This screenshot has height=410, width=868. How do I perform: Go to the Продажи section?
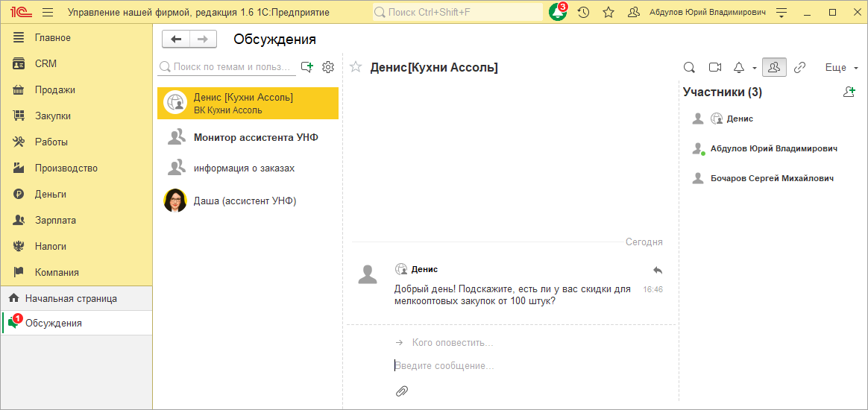click(x=76, y=89)
